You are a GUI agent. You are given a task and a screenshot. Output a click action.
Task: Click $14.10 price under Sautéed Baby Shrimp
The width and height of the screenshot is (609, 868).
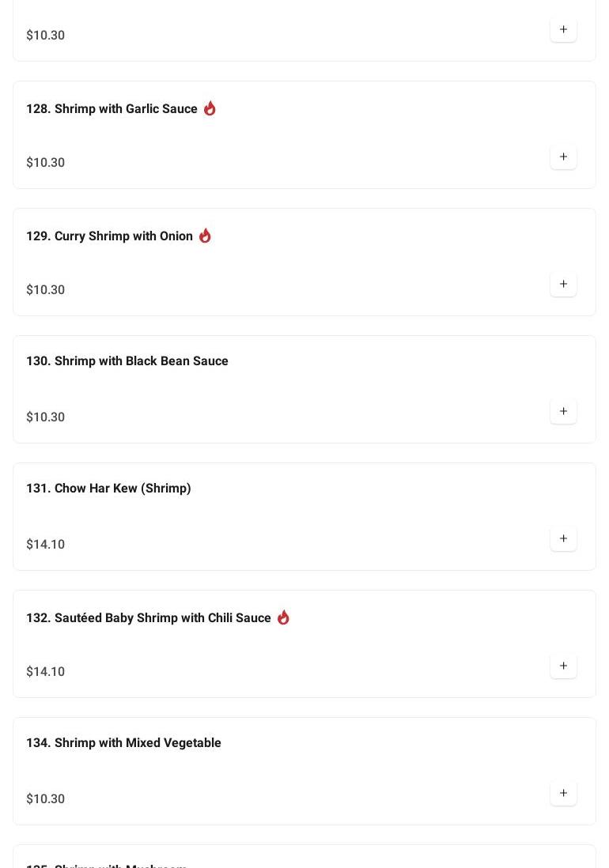tap(46, 672)
